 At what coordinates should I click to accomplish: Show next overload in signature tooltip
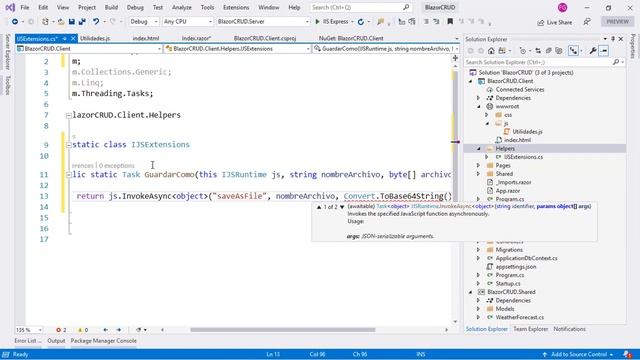coord(342,207)
